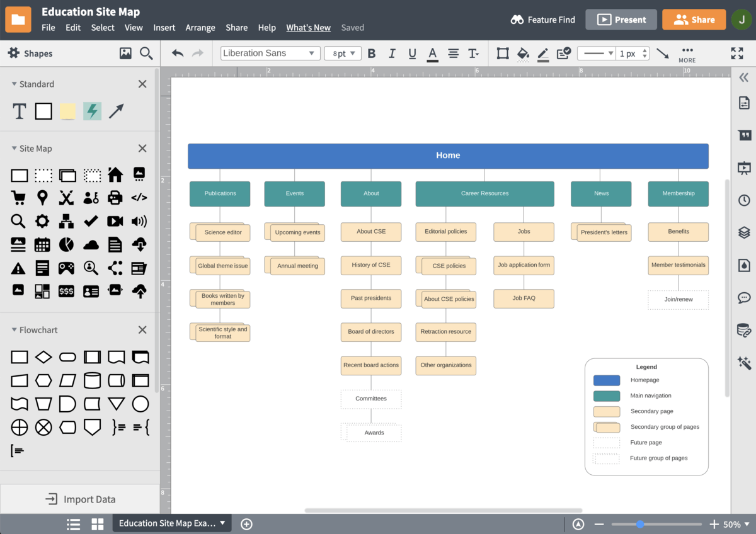This screenshot has height=534, width=756.
Task: Select the line drawing tool in the toolbar
Action: click(x=663, y=54)
